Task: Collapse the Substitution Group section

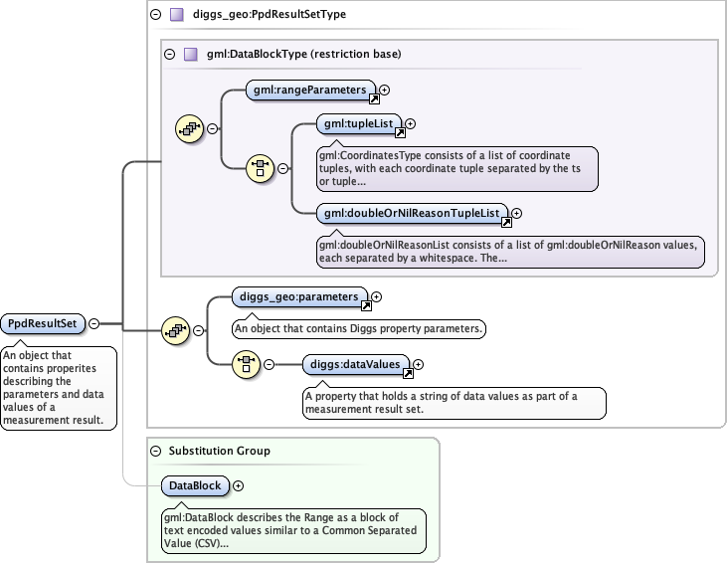Action: coord(154,451)
